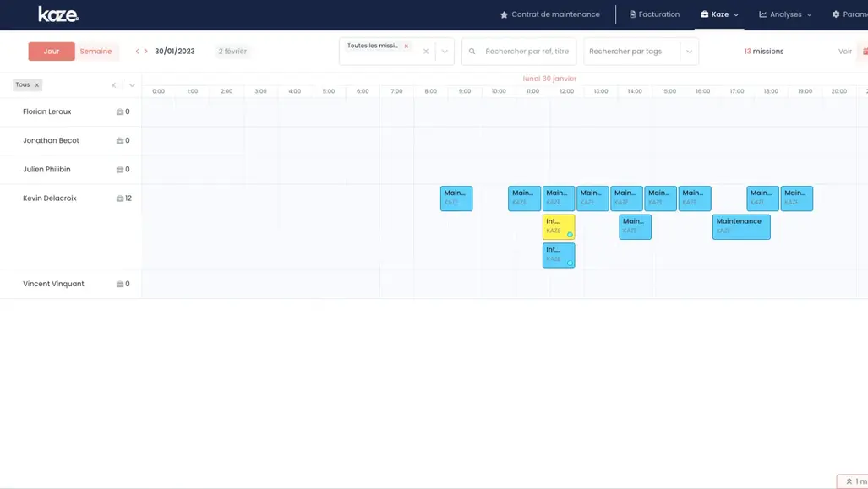
Task: Select technician Julien Philibin
Action: pos(46,169)
